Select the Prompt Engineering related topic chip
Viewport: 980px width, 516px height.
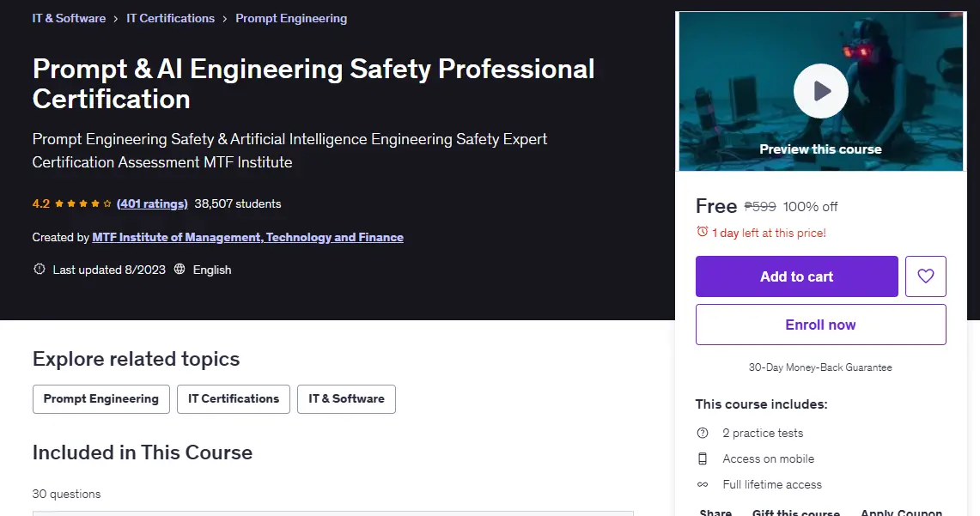[x=101, y=399]
